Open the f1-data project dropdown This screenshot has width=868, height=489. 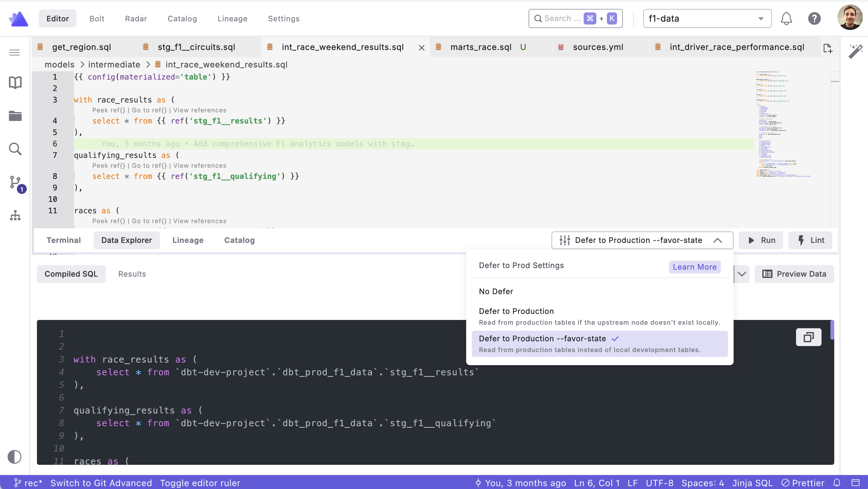(707, 18)
